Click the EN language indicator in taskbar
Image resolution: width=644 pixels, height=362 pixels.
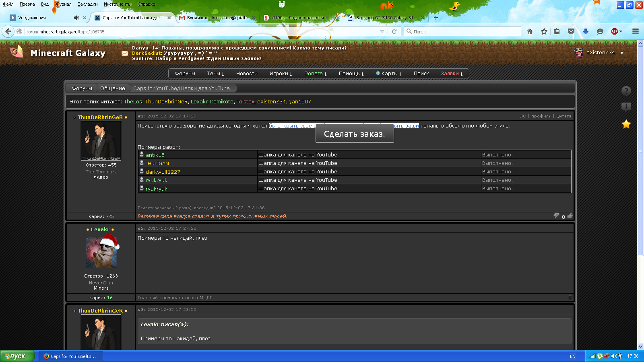pos(573,356)
